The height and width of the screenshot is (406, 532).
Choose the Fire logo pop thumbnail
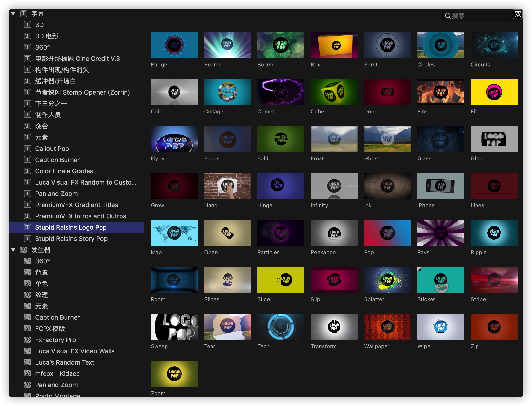click(440, 92)
